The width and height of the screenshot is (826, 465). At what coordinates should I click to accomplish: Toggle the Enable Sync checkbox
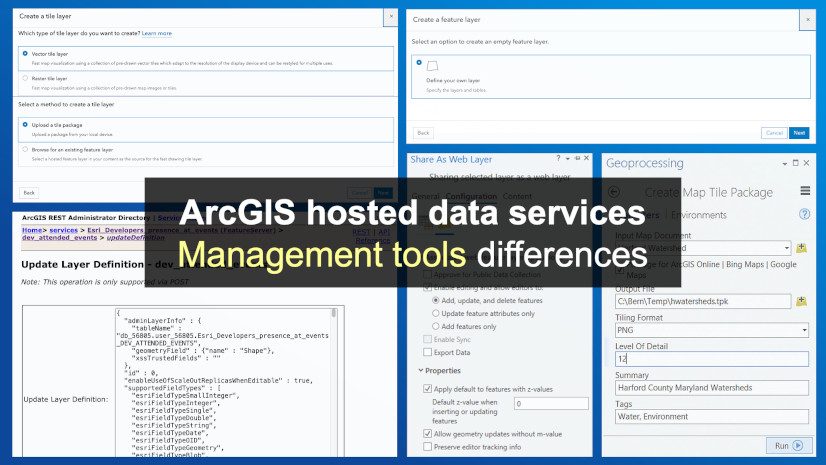(x=427, y=339)
